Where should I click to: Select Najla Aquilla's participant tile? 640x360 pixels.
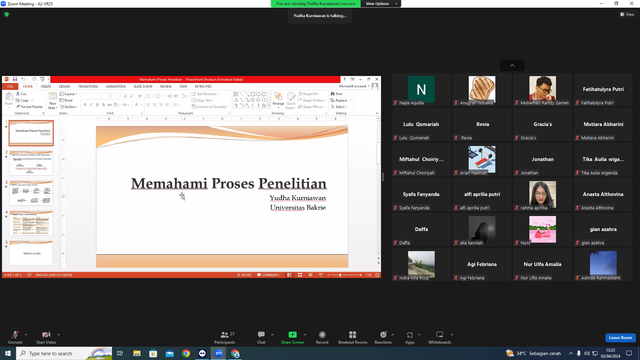421,89
